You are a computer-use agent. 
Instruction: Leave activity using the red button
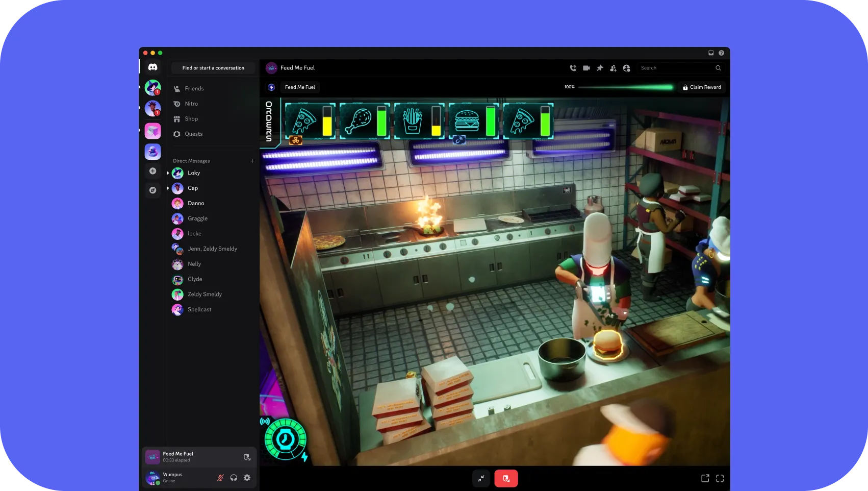click(x=506, y=478)
